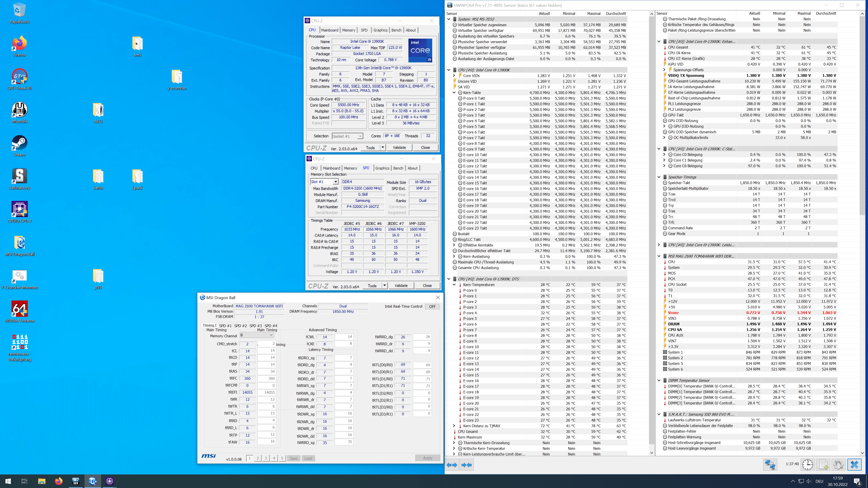Open the GPU Tweak III desktop icon
Screen dimensions: 868x488
[x=19, y=80]
